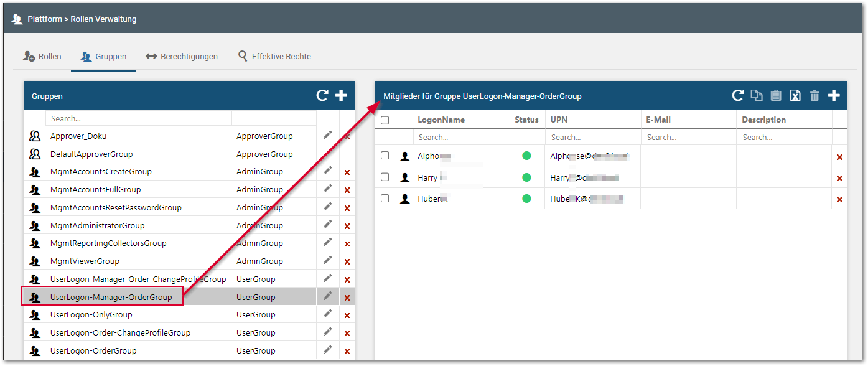Click Harry's green status indicator
This screenshot has height=366, width=868.
coord(526,177)
